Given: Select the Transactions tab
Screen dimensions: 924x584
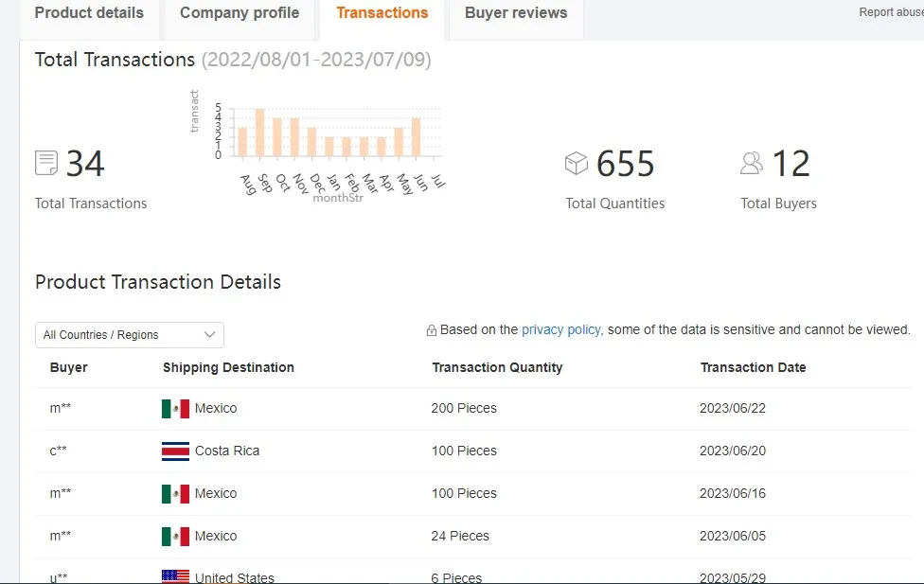Looking at the screenshot, I should click(x=382, y=13).
